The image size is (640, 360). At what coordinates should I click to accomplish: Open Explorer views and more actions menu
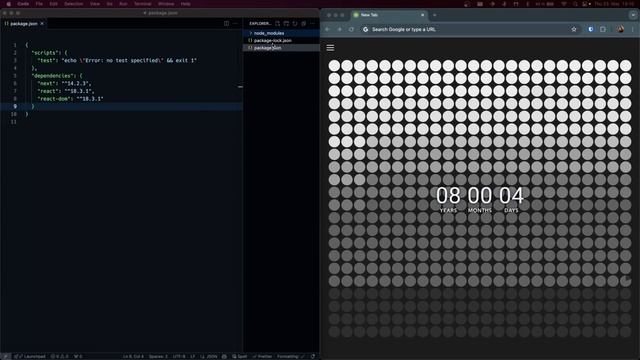pyautogui.click(x=312, y=24)
